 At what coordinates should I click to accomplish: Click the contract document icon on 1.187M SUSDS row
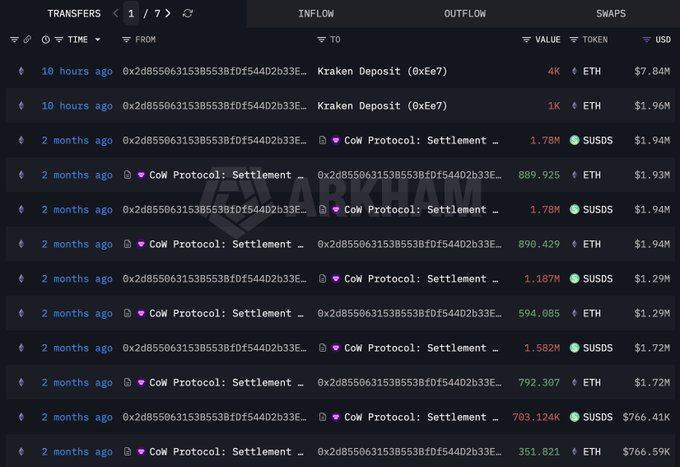click(322, 278)
